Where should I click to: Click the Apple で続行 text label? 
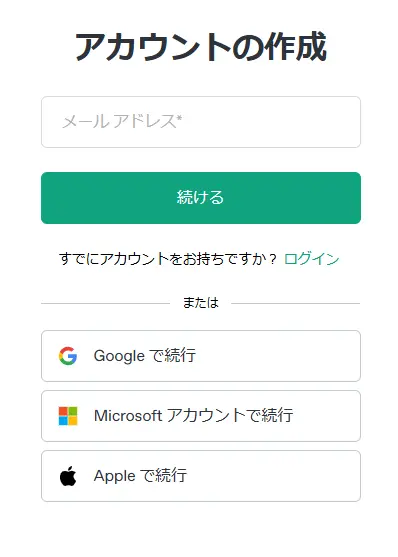(140, 476)
